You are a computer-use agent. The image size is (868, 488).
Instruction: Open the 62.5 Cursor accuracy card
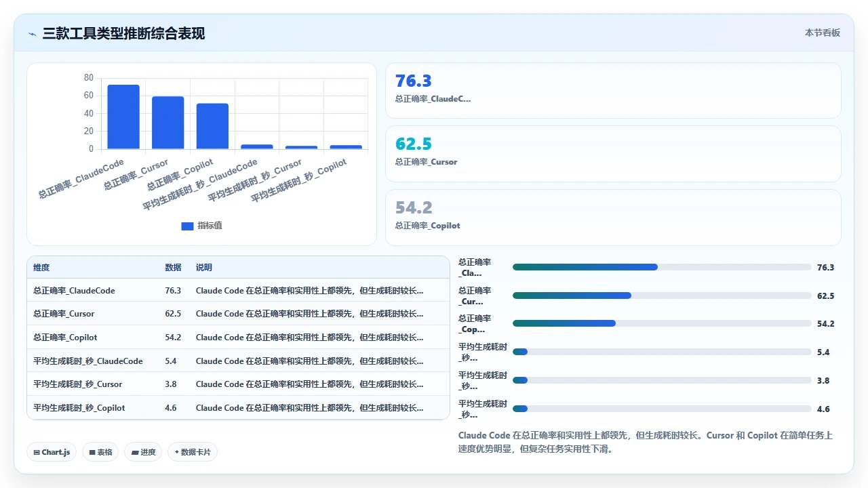(x=613, y=154)
